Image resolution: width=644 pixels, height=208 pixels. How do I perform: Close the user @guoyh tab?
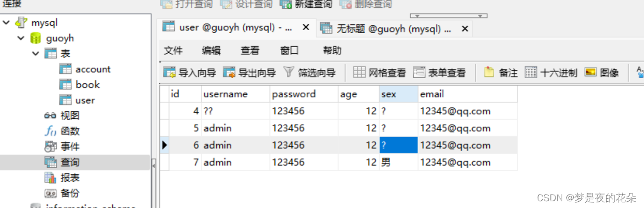[x=306, y=27]
